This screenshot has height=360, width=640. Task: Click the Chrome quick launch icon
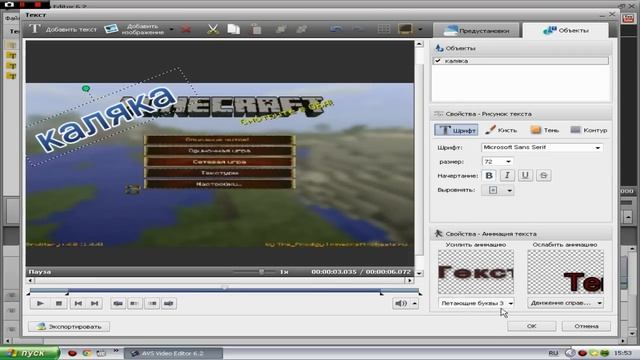(87, 353)
